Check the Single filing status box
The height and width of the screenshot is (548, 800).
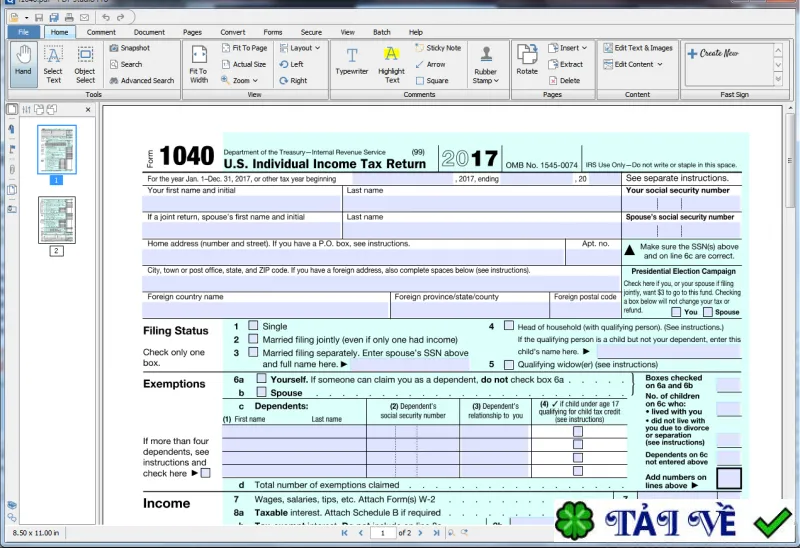pos(253,326)
